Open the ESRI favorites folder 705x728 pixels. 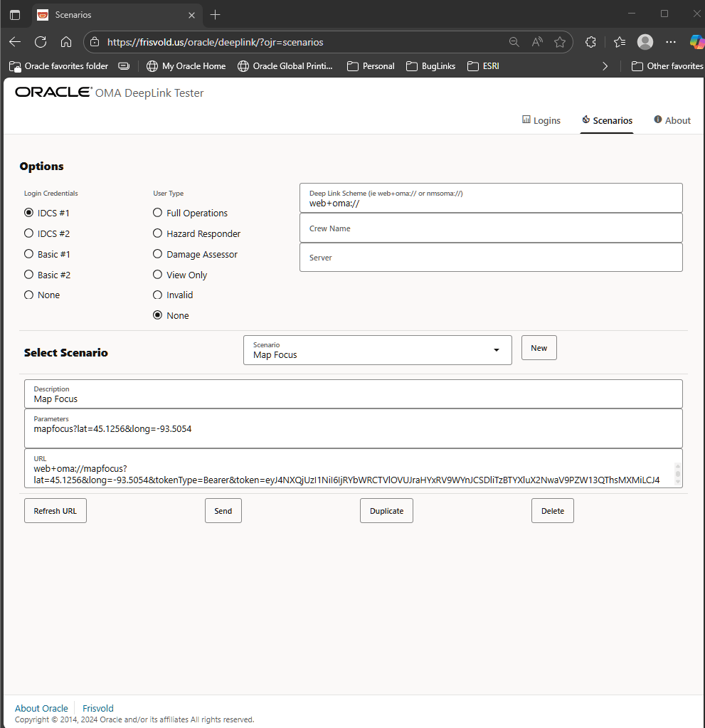483,66
